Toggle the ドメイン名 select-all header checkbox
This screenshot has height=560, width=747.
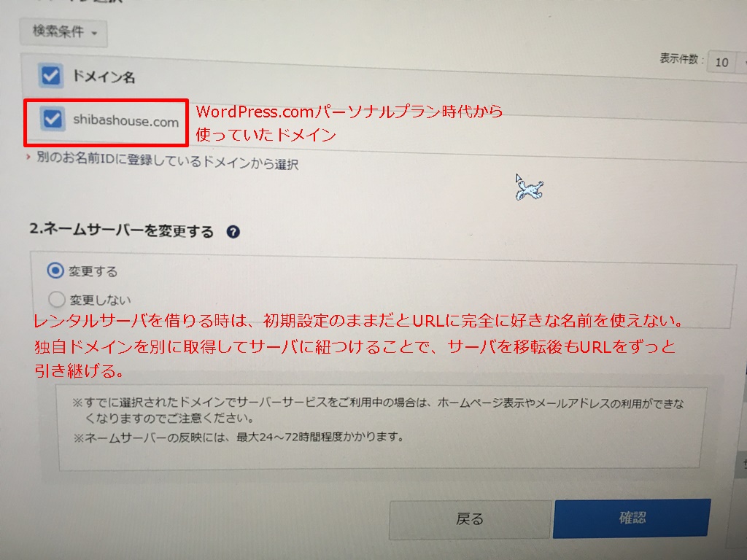pyautogui.click(x=50, y=75)
